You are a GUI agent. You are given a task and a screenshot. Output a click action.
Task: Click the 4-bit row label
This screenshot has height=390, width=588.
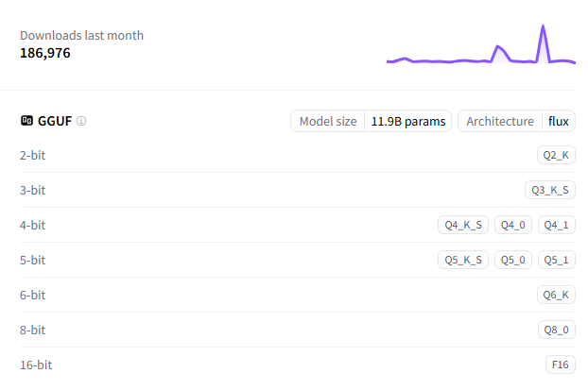33,225
